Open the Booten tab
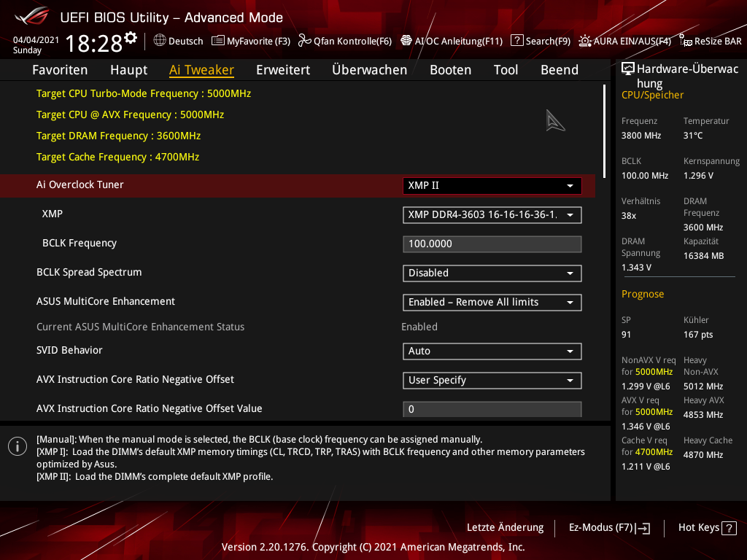 tap(451, 70)
